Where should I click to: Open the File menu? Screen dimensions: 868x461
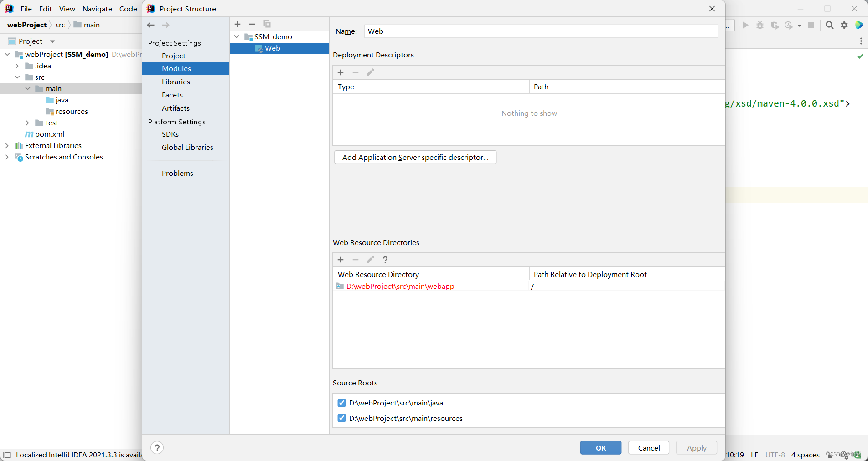(x=26, y=9)
